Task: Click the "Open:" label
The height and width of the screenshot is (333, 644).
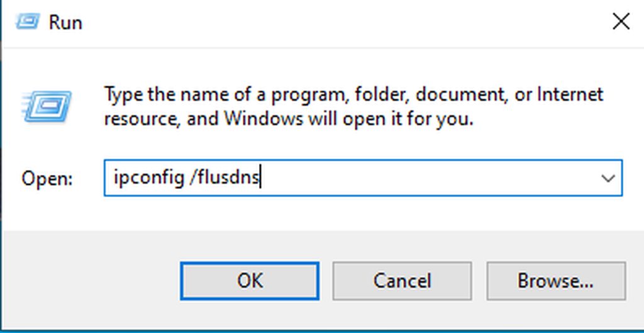Action: [x=47, y=178]
